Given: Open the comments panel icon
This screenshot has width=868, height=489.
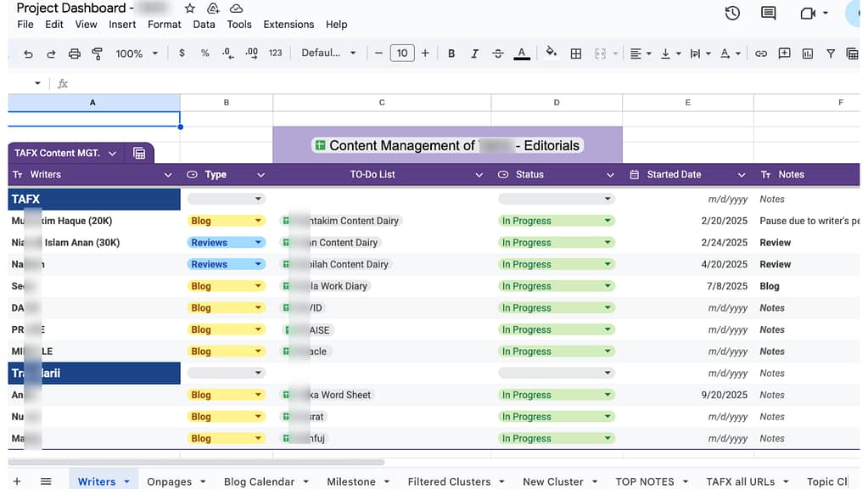Looking at the screenshot, I should [x=768, y=13].
